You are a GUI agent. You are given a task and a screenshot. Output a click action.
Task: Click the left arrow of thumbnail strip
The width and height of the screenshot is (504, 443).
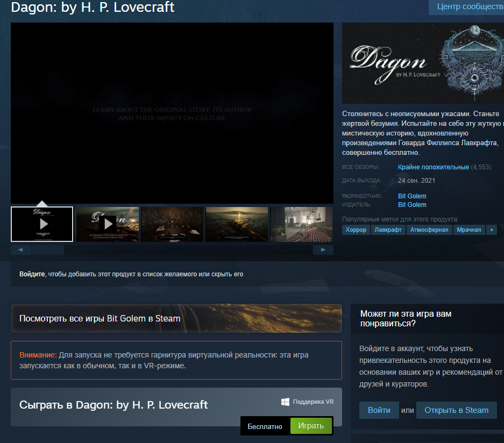tap(20, 250)
